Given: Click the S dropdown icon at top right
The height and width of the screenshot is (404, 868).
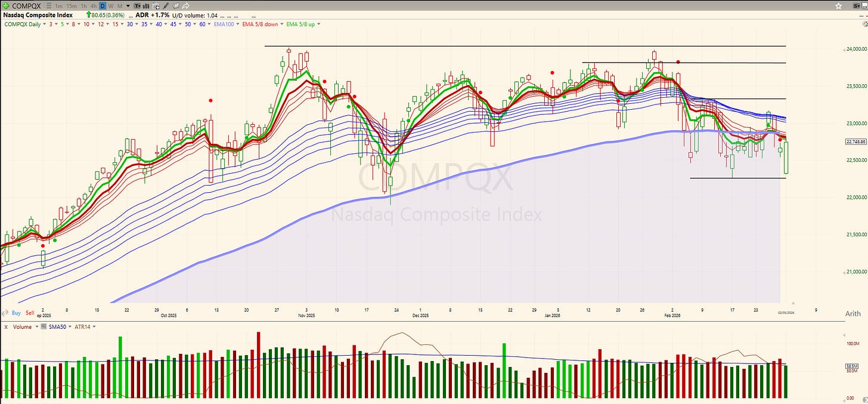Looking at the screenshot, I should pyautogui.click(x=857, y=6).
